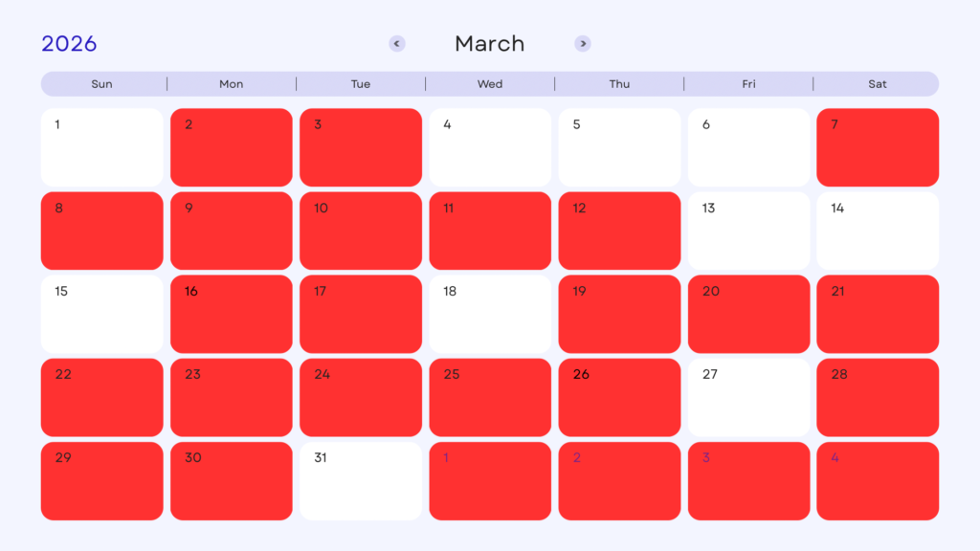Go to the previous month arrow
The width and height of the screenshot is (980, 551).
coord(397,44)
